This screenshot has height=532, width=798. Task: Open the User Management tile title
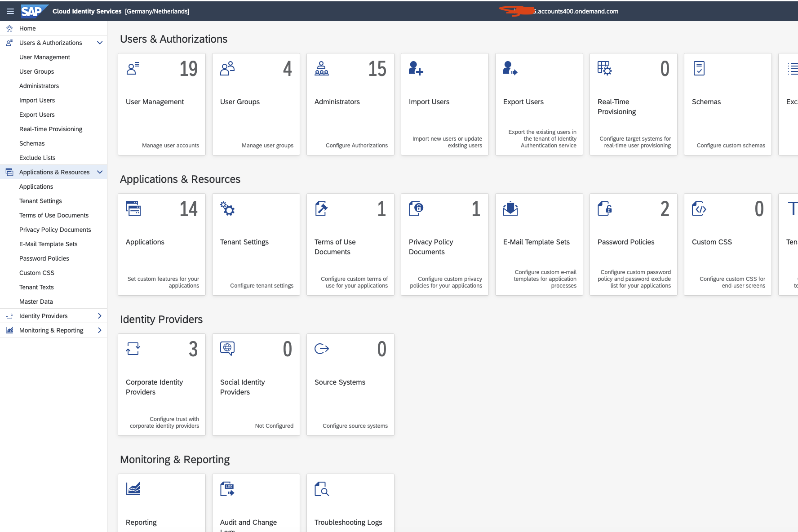[155, 102]
